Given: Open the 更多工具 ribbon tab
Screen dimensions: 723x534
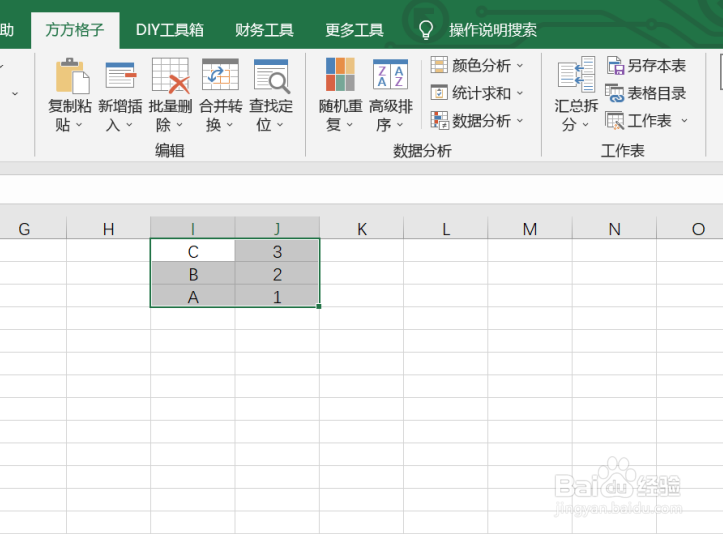Looking at the screenshot, I should [x=354, y=30].
